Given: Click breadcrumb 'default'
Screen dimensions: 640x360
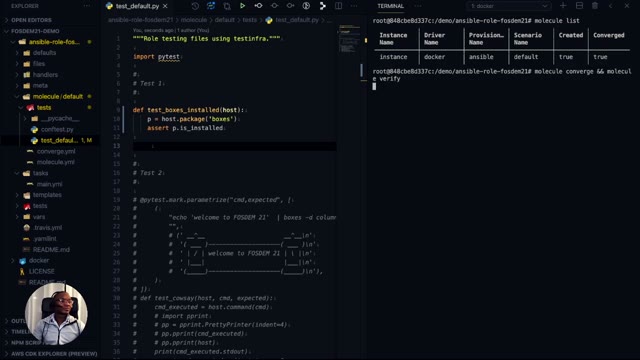Looking at the screenshot, I should pyautogui.click(x=224, y=20).
